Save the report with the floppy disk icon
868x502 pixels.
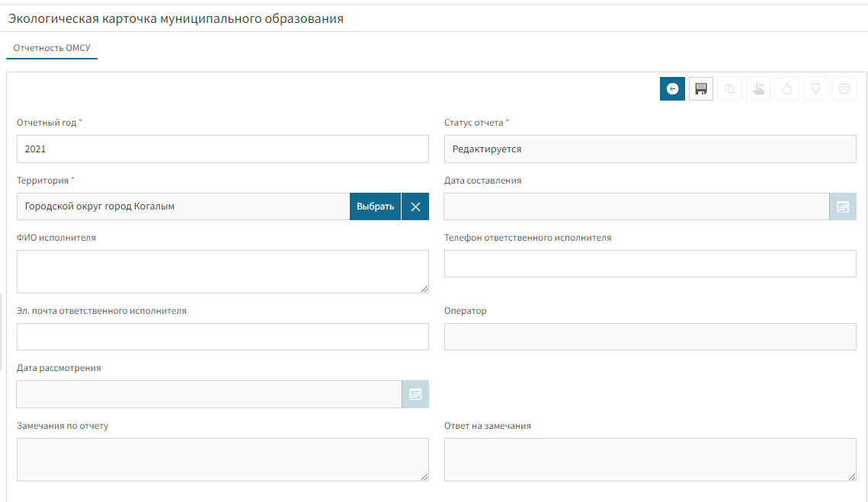click(701, 89)
